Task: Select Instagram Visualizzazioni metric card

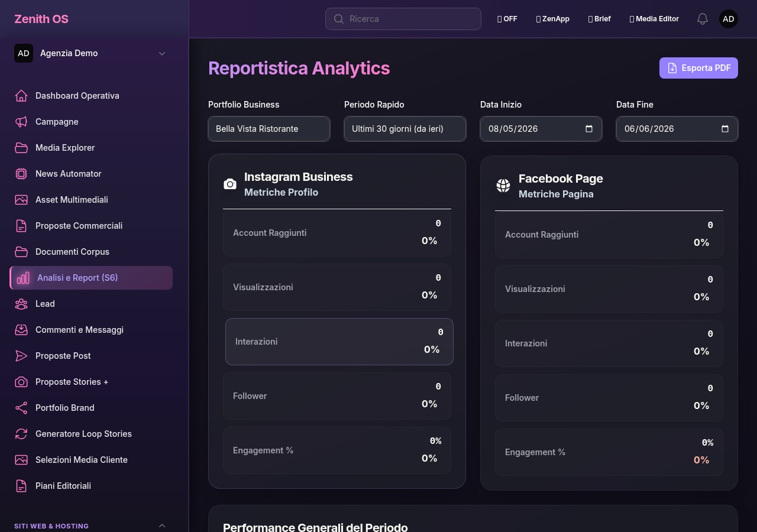Action: click(337, 287)
